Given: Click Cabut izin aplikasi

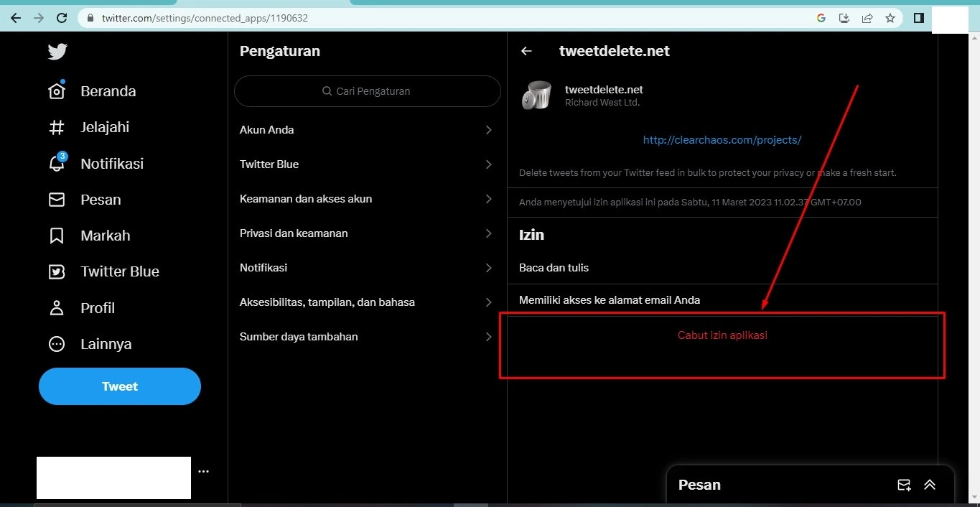Looking at the screenshot, I should [722, 335].
